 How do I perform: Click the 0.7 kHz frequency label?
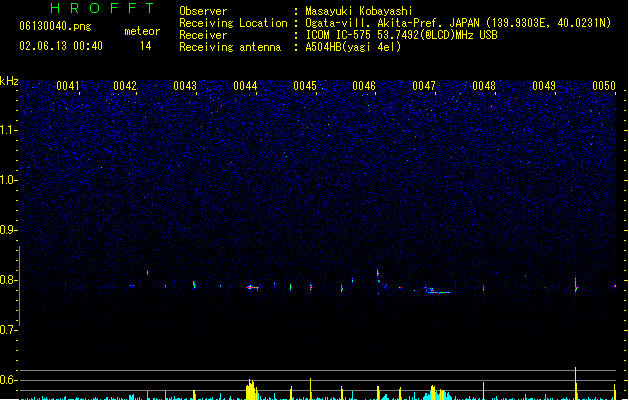(9, 330)
